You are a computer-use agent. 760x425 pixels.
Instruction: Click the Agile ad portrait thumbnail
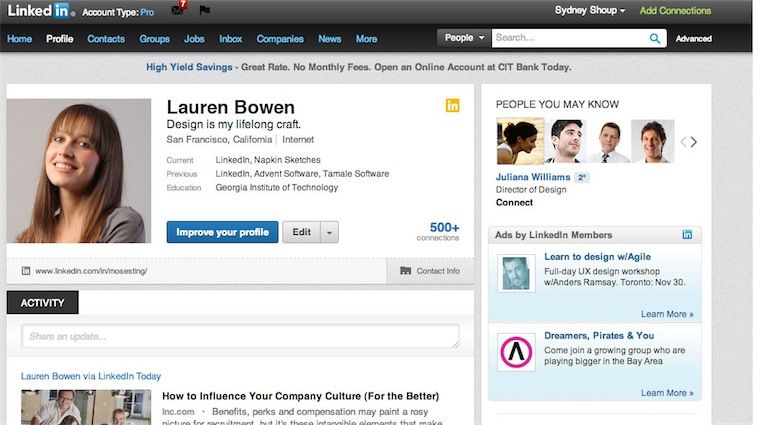516,273
